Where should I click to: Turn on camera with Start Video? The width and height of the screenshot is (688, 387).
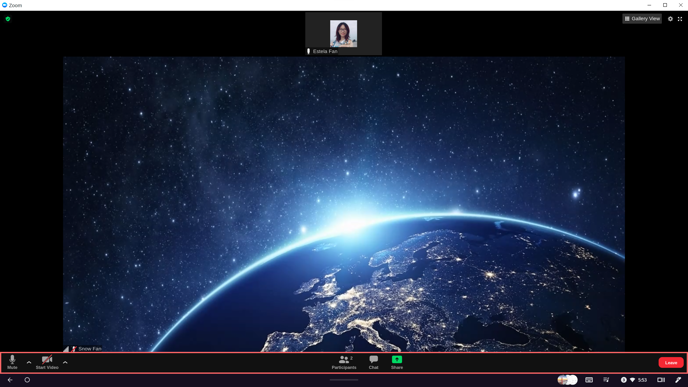(47, 362)
